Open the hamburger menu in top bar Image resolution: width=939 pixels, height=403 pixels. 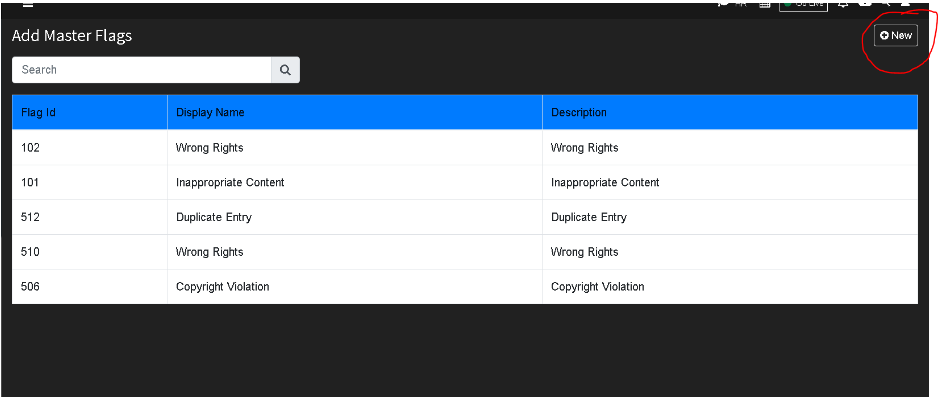pyautogui.click(x=28, y=5)
